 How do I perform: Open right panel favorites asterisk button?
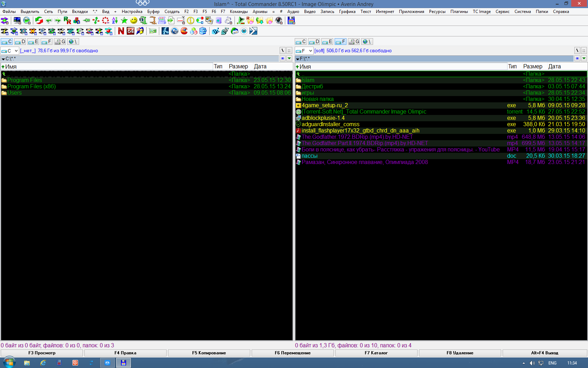click(577, 59)
